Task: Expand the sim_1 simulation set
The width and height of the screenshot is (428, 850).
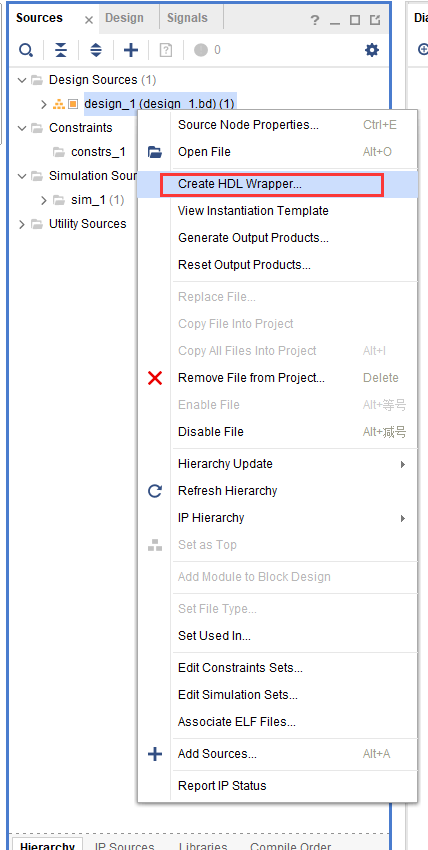Action: [x=44, y=200]
